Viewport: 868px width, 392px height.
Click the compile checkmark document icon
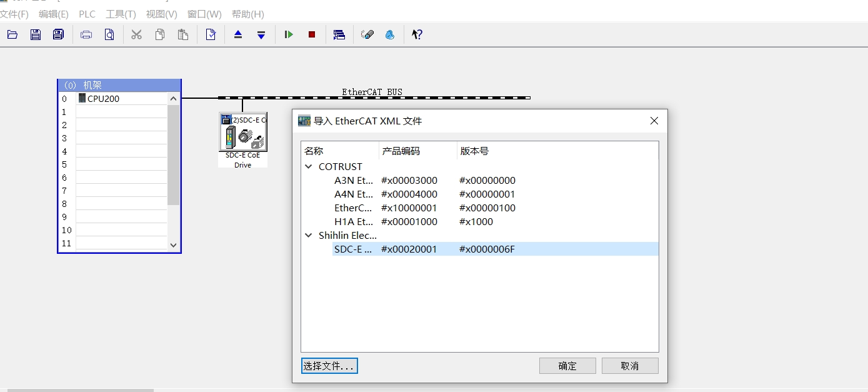click(211, 34)
